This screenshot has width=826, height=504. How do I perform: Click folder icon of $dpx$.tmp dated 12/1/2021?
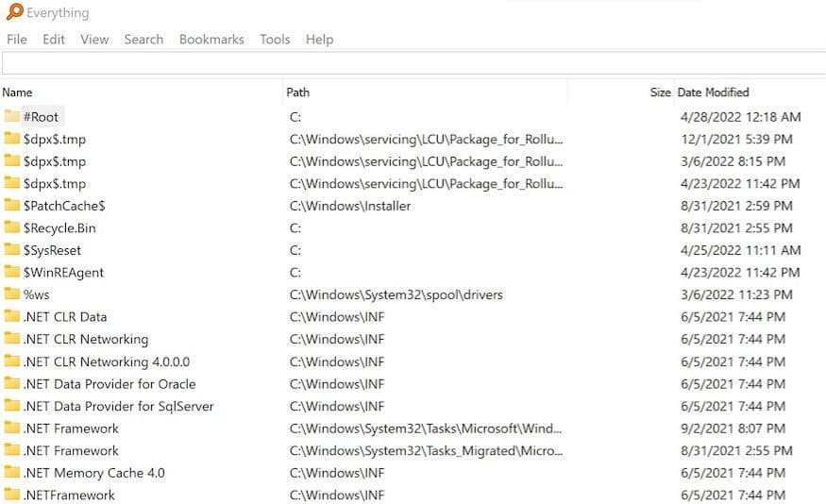coord(11,139)
